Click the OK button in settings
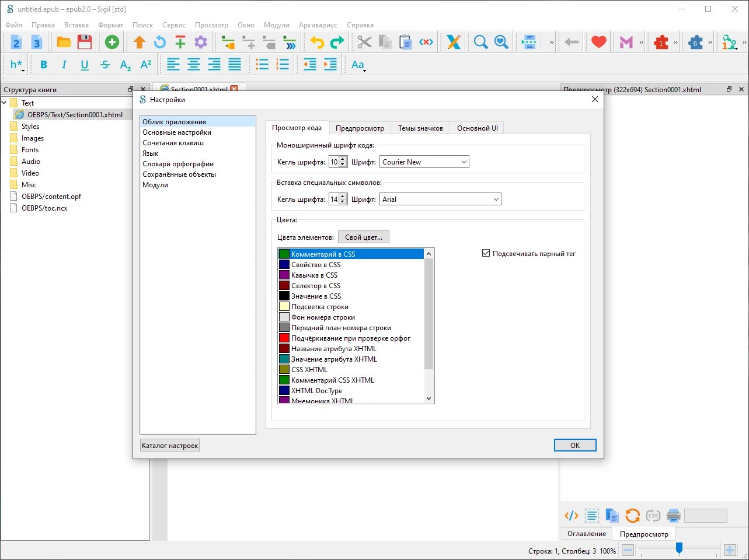This screenshot has width=749, height=560. point(575,445)
